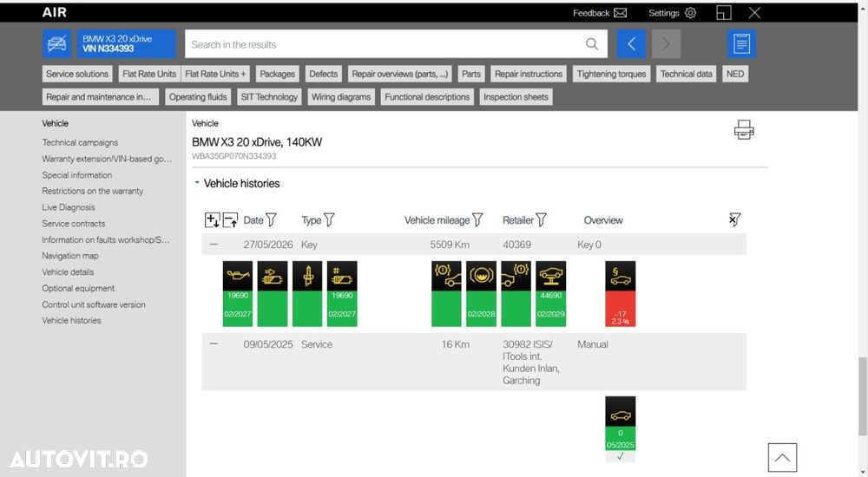Select the red statutory inspection tile
This screenshot has height=477, width=868.
click(x=621, y=294)
